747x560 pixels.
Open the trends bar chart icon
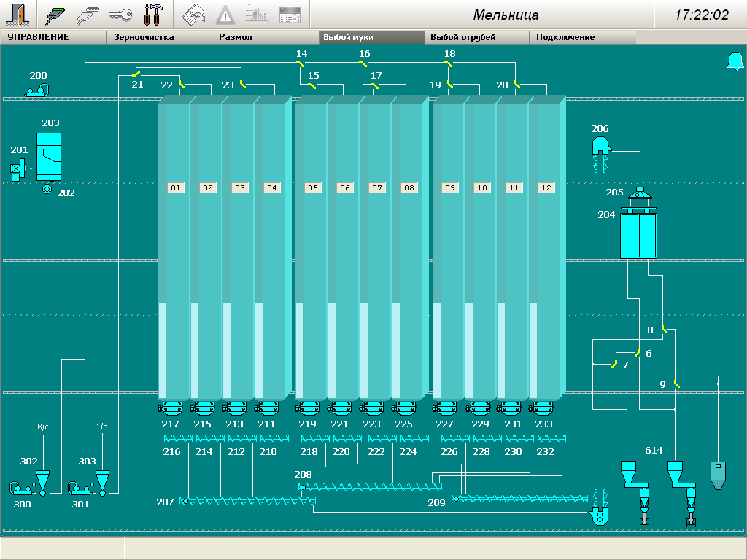(257, 15)
